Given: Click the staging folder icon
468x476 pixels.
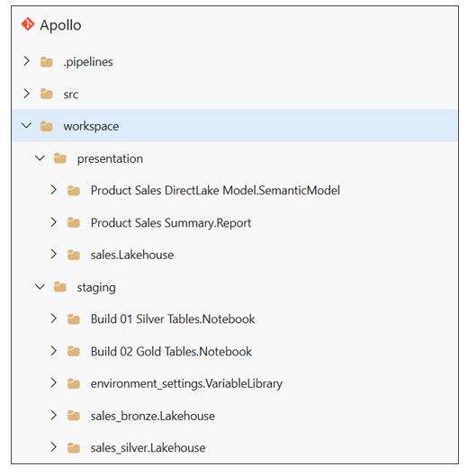Looking at the screenshot, I should 59,287.
